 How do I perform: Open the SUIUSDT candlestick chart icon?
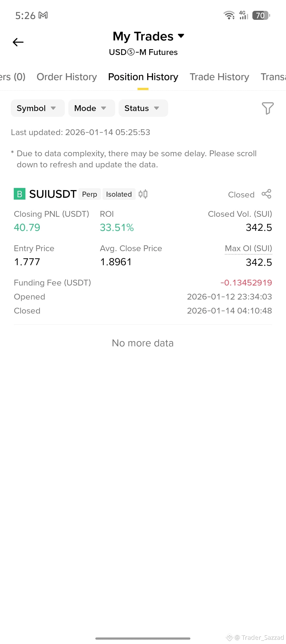pos(143,194)
